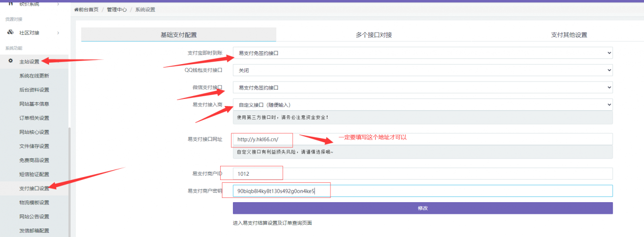Click the home icon in the 前台首页 breadcrumb

[x=76, y=9]
